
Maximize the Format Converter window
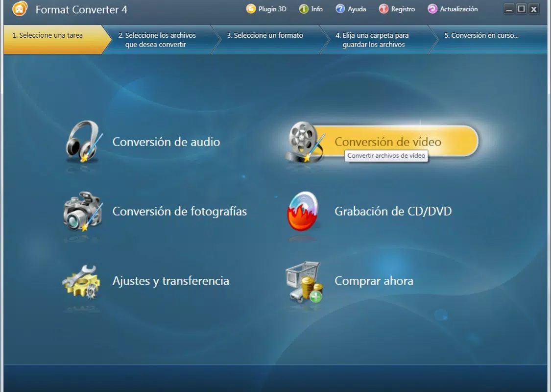521,9
